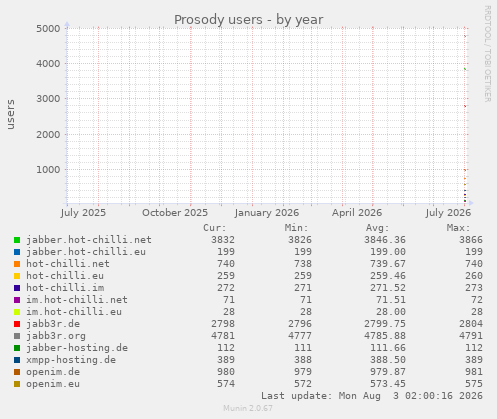The height and width of the screenshot is (419, 497).
Task: Click openim.eu average value 573.45
Action: coord(388,384)
